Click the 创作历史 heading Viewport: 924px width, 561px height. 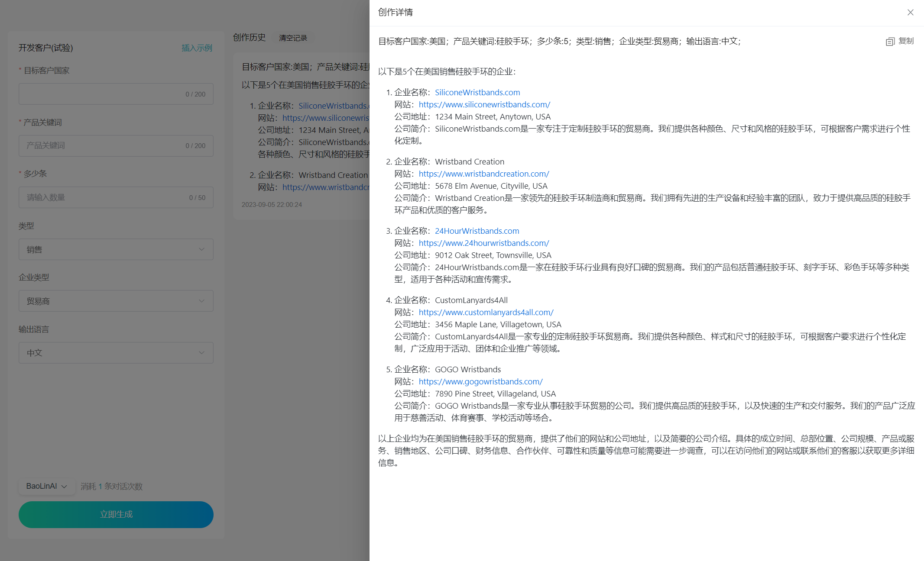click(x=250, y=37)
